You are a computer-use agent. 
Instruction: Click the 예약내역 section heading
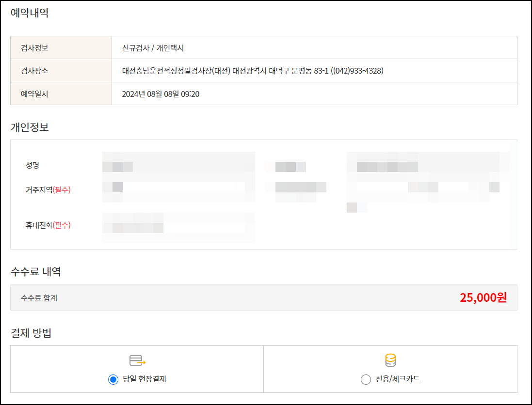coord(30,13)
